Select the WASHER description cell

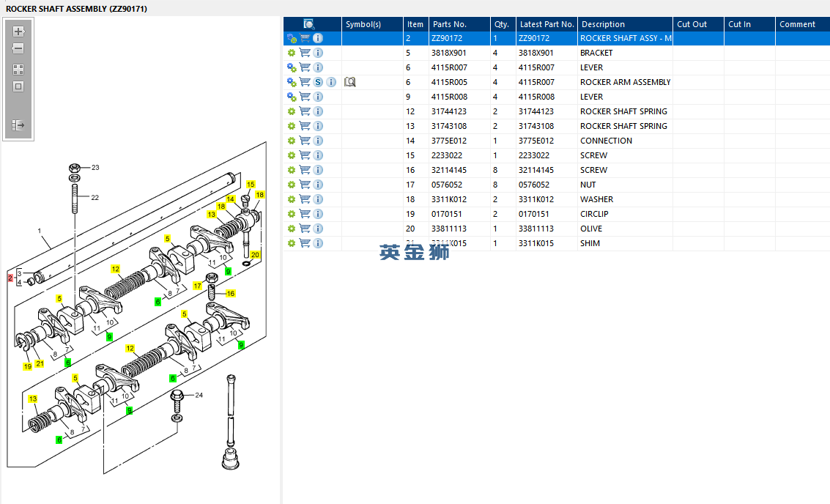[625, 199]
